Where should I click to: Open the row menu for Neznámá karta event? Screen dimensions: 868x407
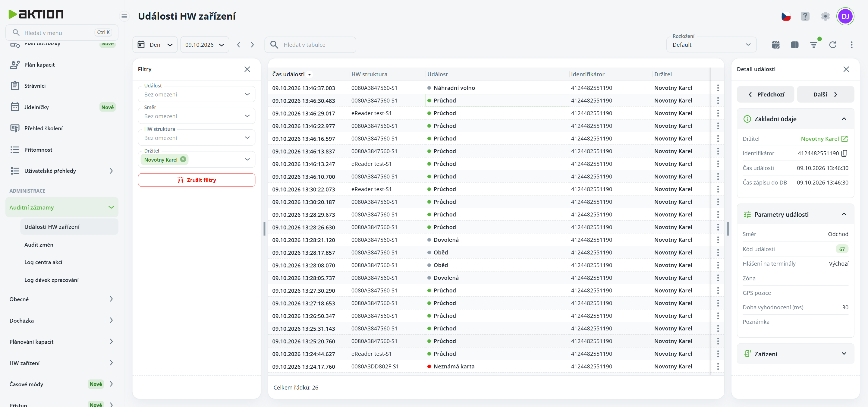718,367
